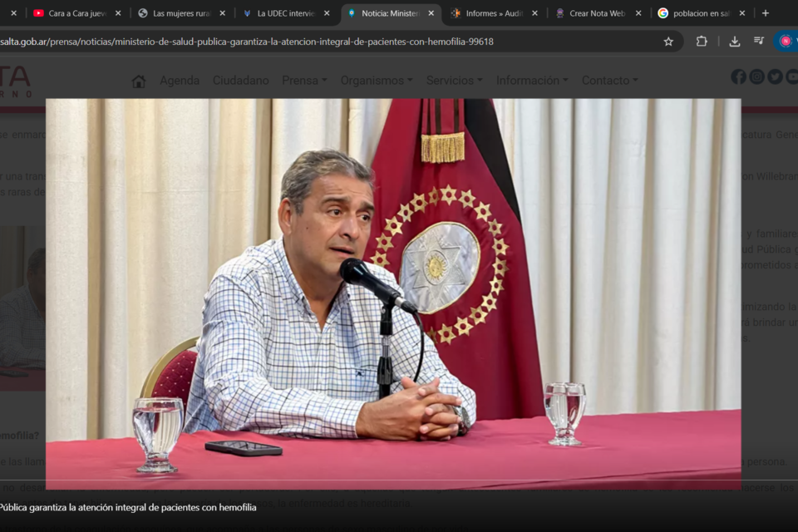Open the media controls icon
The image size is (798, 532).
point(759,42)
